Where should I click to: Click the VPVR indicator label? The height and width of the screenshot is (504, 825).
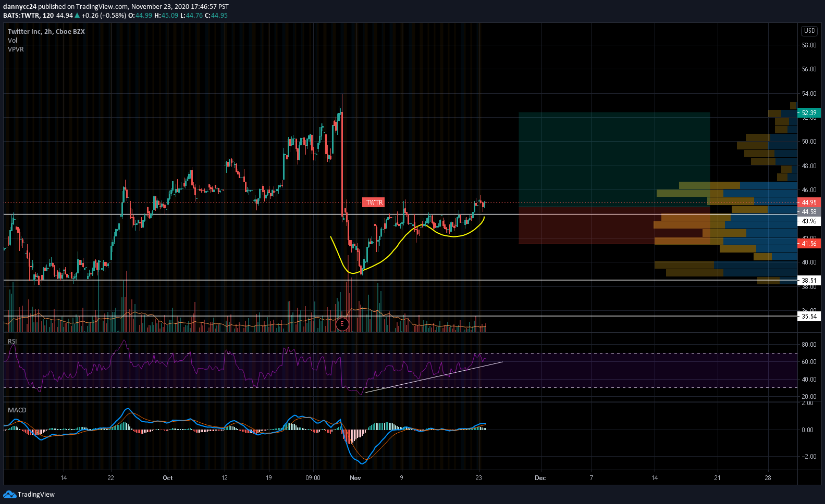[16, 49]
